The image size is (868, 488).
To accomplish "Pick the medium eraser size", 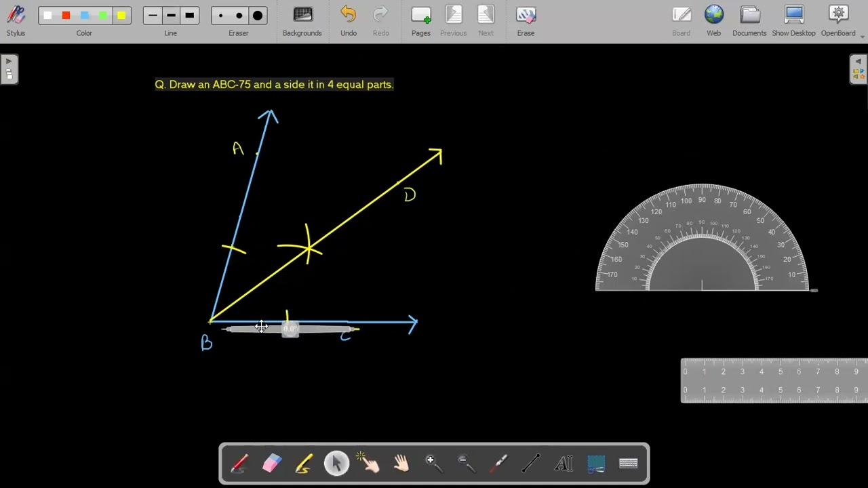I will [239, 16].
